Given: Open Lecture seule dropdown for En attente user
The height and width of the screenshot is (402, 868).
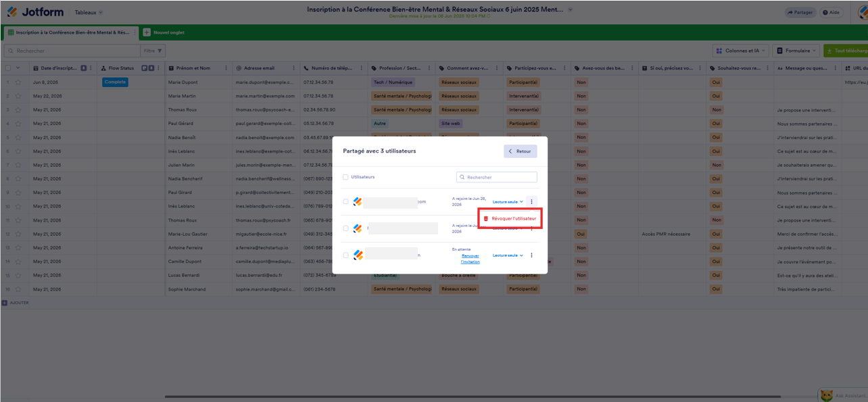Looking at the screenshot, I should pos(508,255).
